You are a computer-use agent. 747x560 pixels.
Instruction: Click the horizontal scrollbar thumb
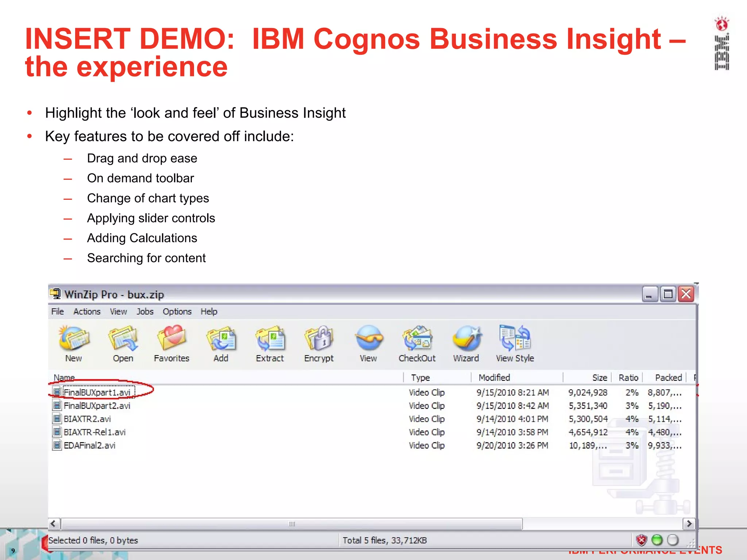[x=292, y=524]
